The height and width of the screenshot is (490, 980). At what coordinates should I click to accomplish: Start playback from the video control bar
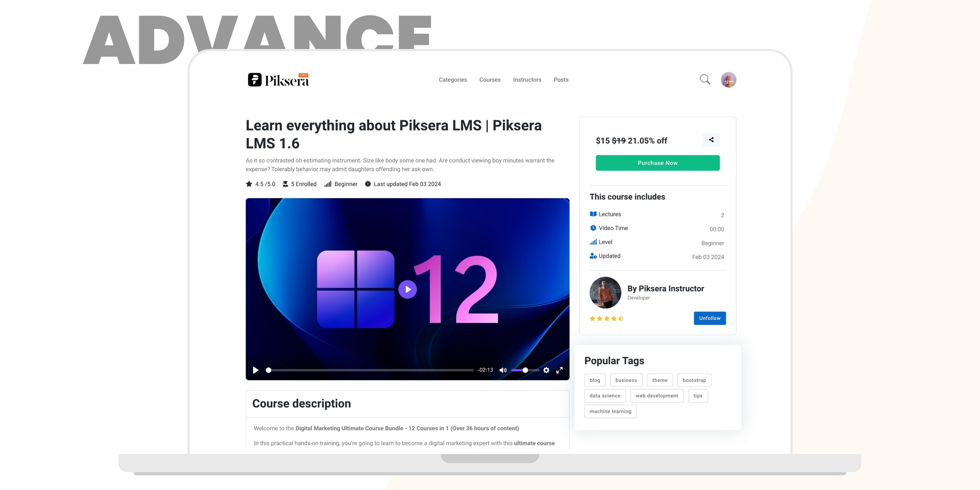click(x=256, y=370)
